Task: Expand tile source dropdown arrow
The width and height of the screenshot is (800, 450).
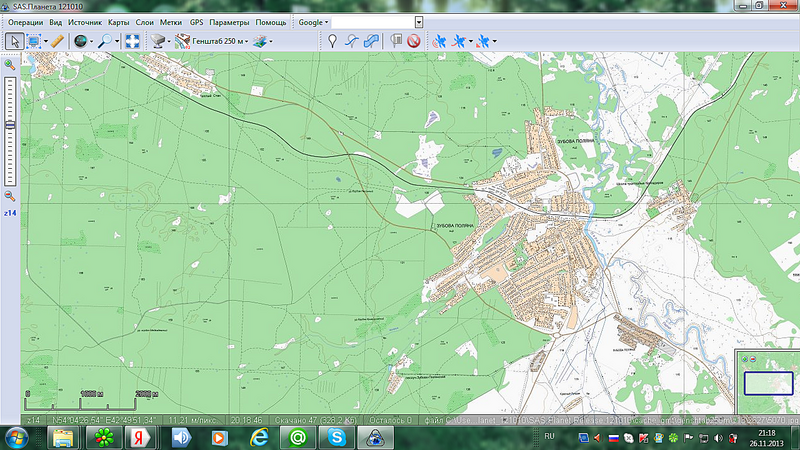Action: pos(169,41)
